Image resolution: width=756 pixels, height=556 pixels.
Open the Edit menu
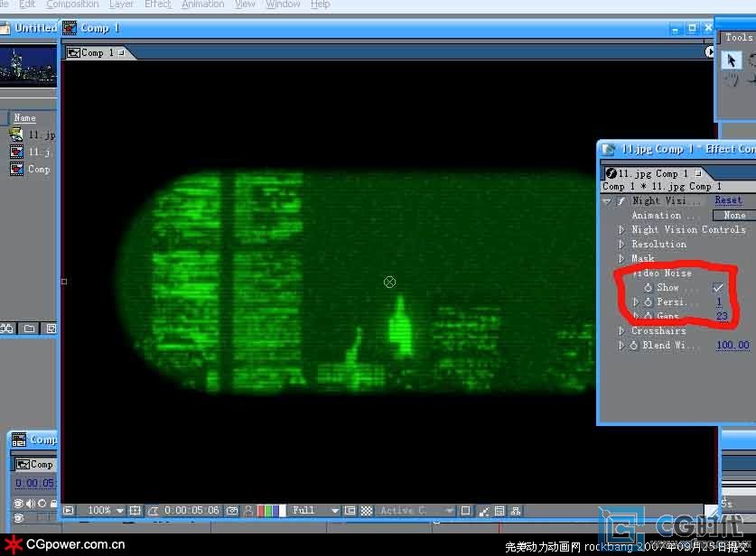pyautogui.click(x=27, y=5)
